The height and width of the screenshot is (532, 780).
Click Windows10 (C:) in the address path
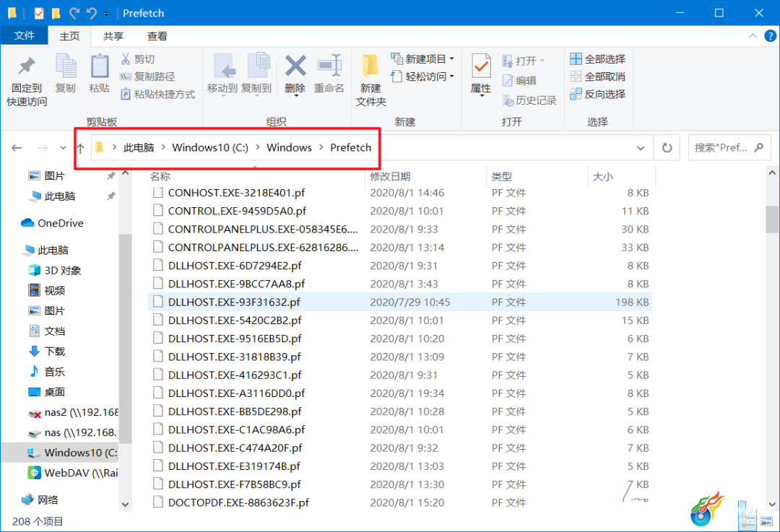(210, 148)
